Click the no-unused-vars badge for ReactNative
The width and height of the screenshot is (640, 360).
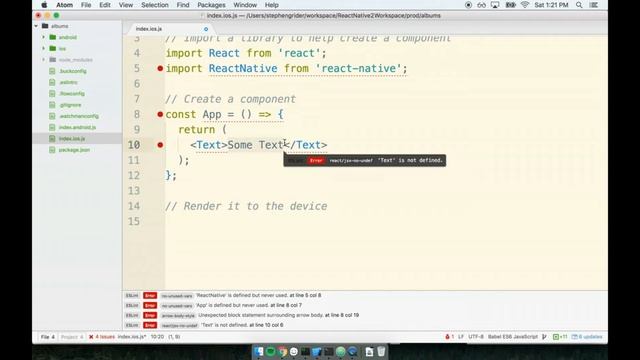(x=177, y=296)
